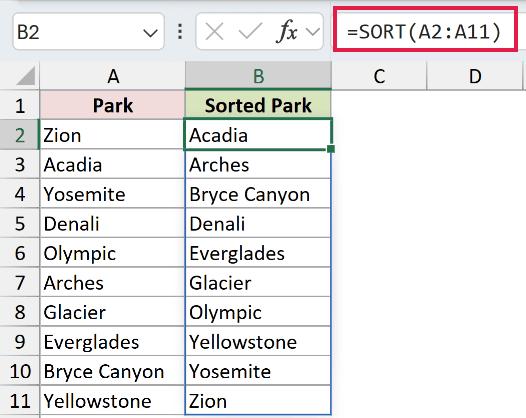Click the "Park" header cell
This screenshot has width=526, height=418.
click(112, 105)
